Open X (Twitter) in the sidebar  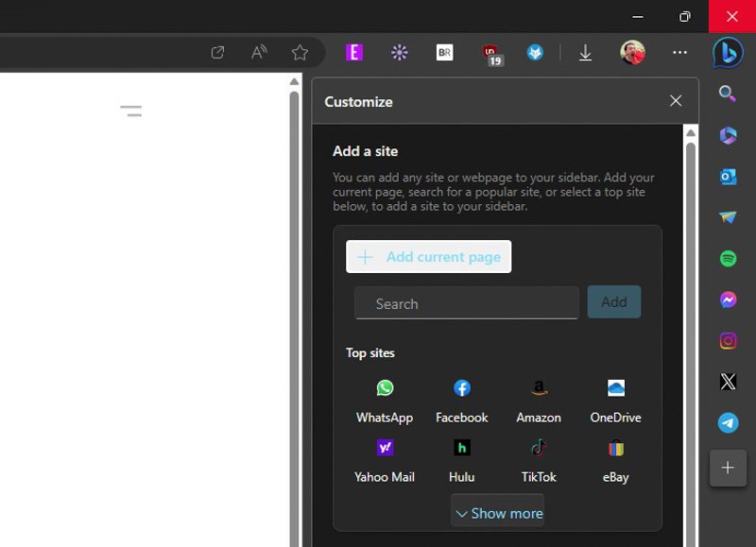point(728,382)
